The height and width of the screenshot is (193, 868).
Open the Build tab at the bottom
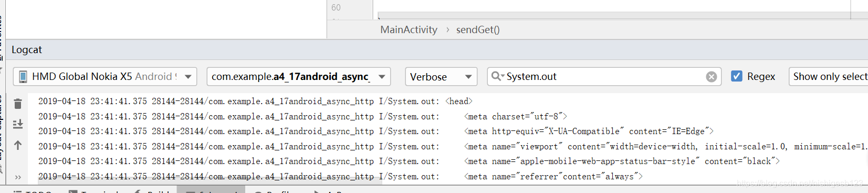pyautogui.click(x=153, y=190)
